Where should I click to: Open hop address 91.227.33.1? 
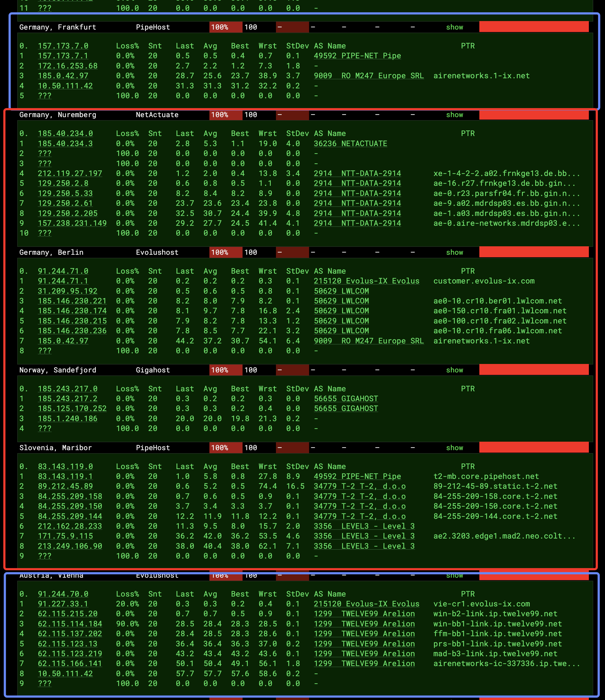63,603
